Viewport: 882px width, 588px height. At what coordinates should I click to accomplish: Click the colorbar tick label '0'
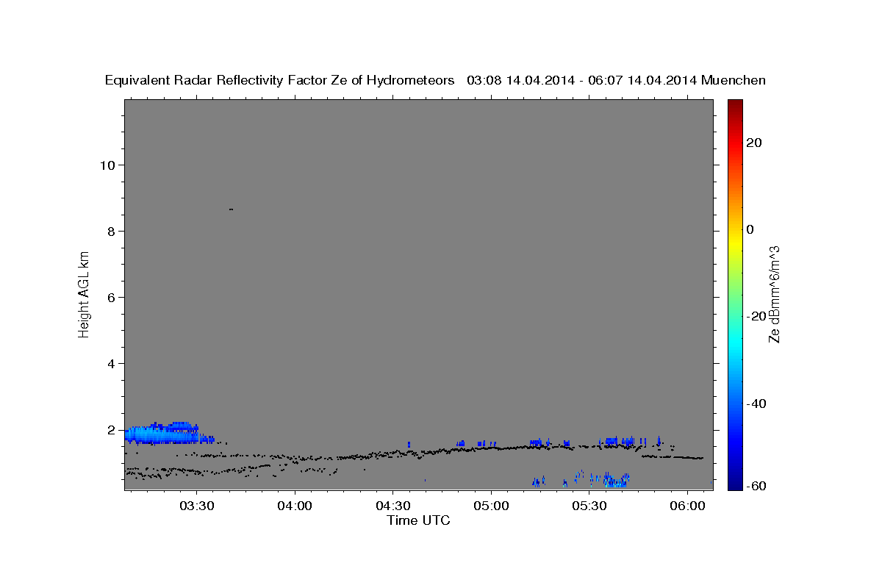[x=750, y=229]
